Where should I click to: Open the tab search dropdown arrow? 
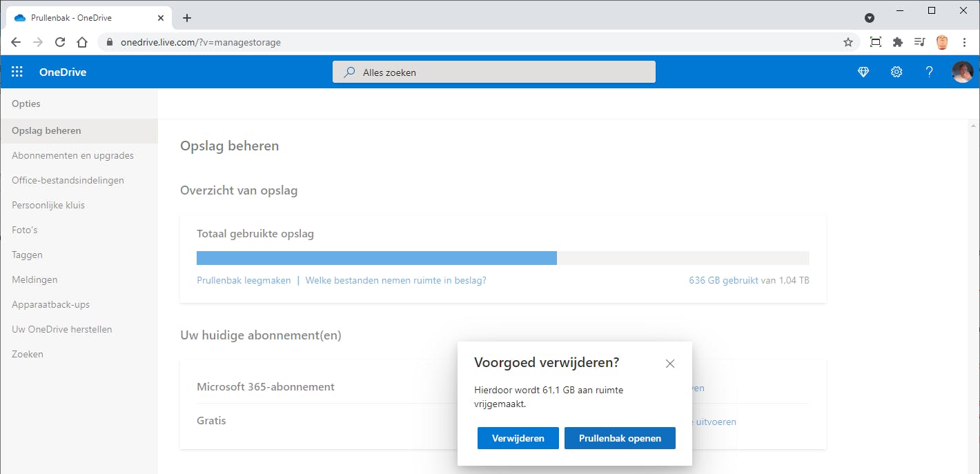coord(870,18)
